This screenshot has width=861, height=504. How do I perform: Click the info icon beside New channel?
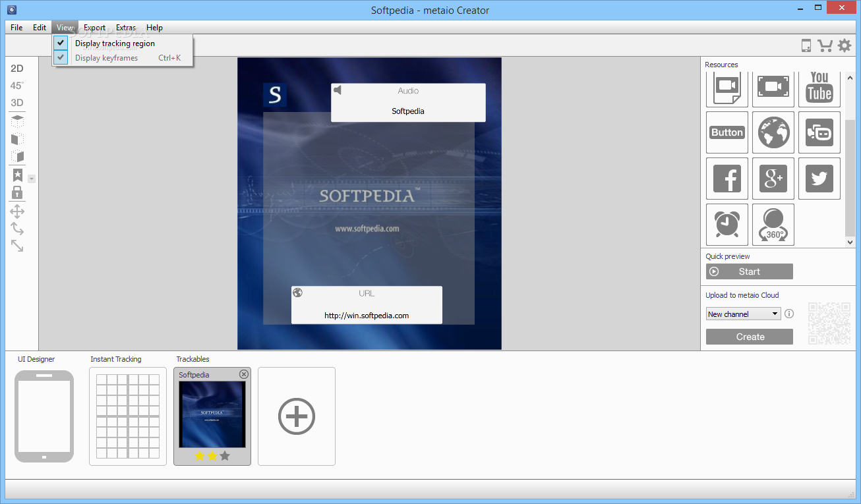(x=789, y=314)
